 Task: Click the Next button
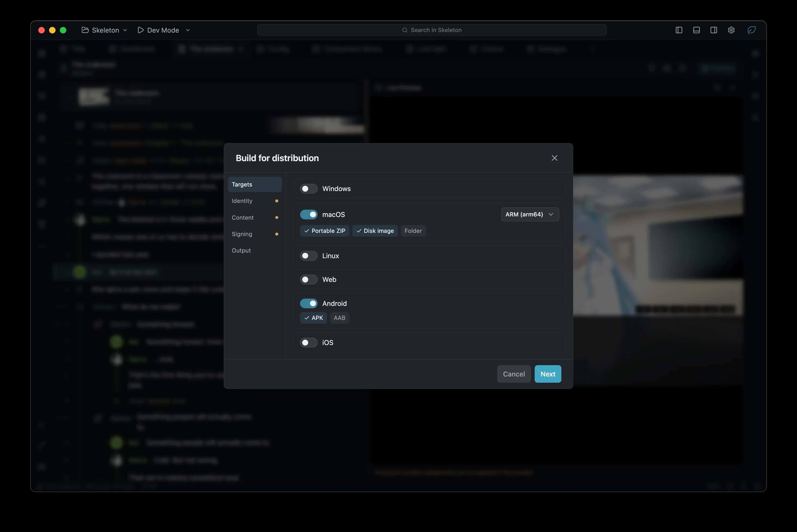[x=548, y=374]
